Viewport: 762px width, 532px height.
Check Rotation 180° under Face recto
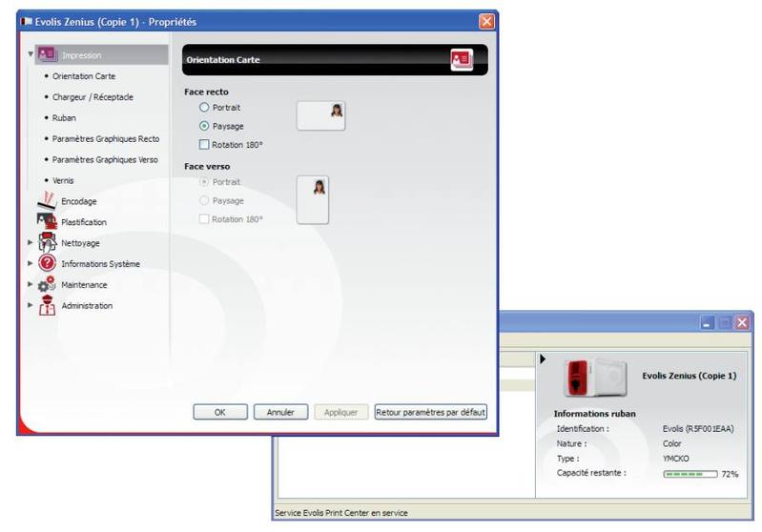point(204,144)
